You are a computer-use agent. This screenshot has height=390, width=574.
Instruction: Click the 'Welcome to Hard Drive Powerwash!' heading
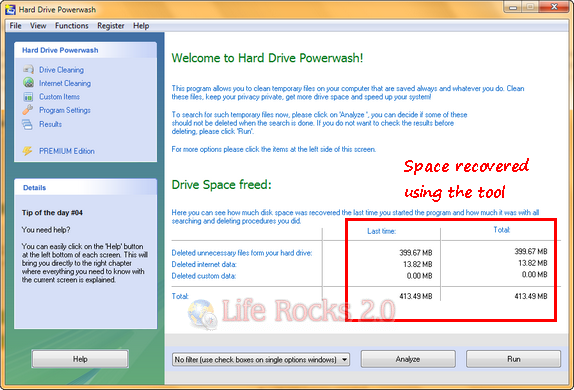click(267, 58)
